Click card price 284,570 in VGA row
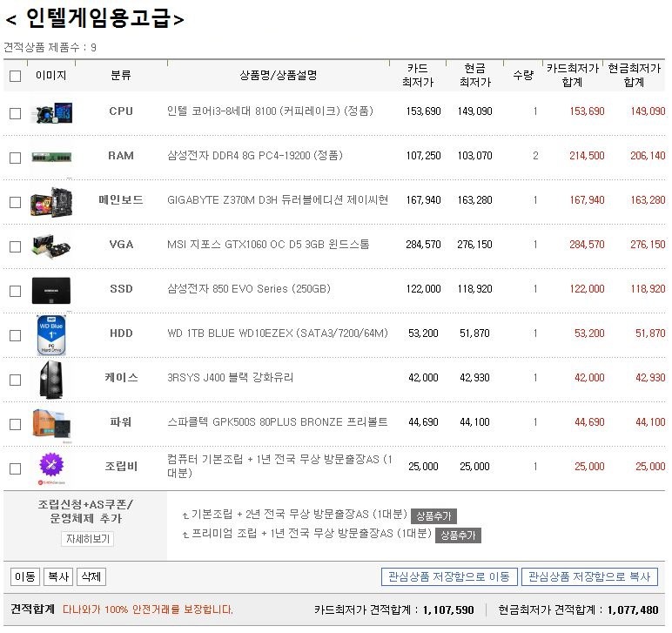The height and width of the screenshot is (633, 672). click(x=423, y=245)
